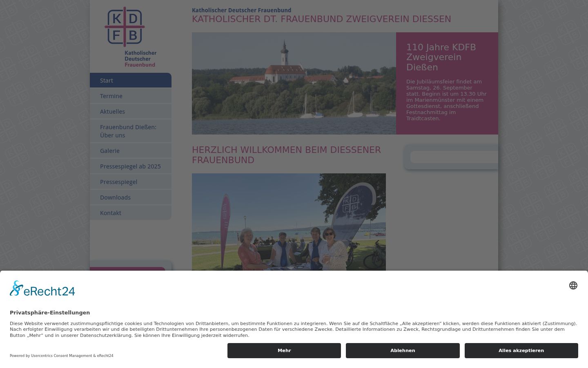
Task: Click the Mehr button
Action: pos(284,350)
